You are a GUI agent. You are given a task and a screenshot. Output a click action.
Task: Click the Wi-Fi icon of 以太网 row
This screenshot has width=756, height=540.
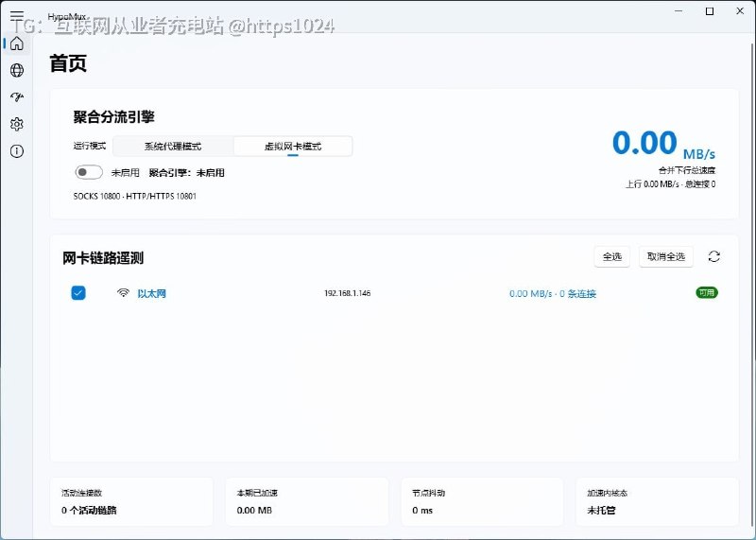(124, 293)
